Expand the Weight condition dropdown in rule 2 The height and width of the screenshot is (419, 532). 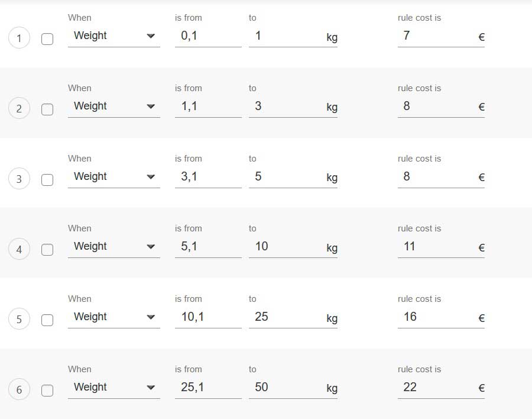pos(113,107)
